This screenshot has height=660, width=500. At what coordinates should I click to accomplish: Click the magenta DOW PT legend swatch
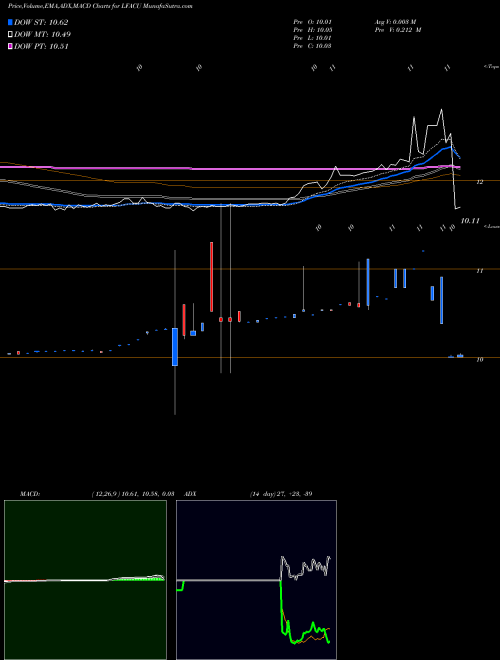point(11,47)
